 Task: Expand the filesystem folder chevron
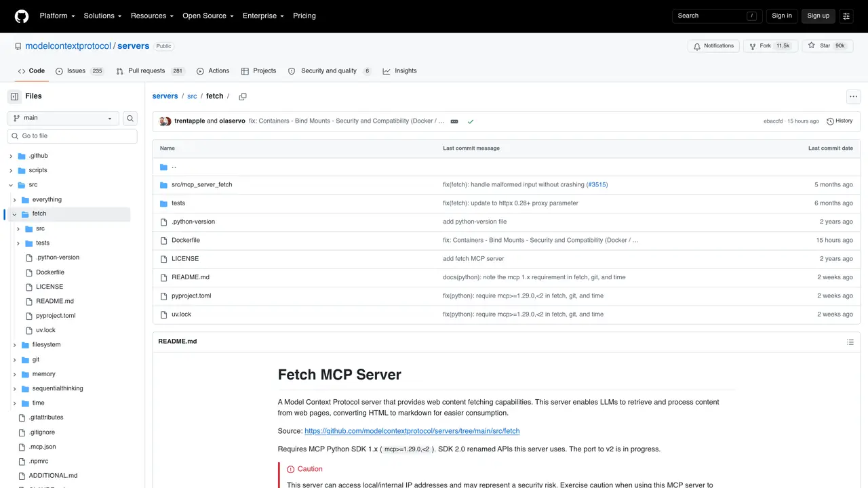pyautogui.click(x=14, y=345)
